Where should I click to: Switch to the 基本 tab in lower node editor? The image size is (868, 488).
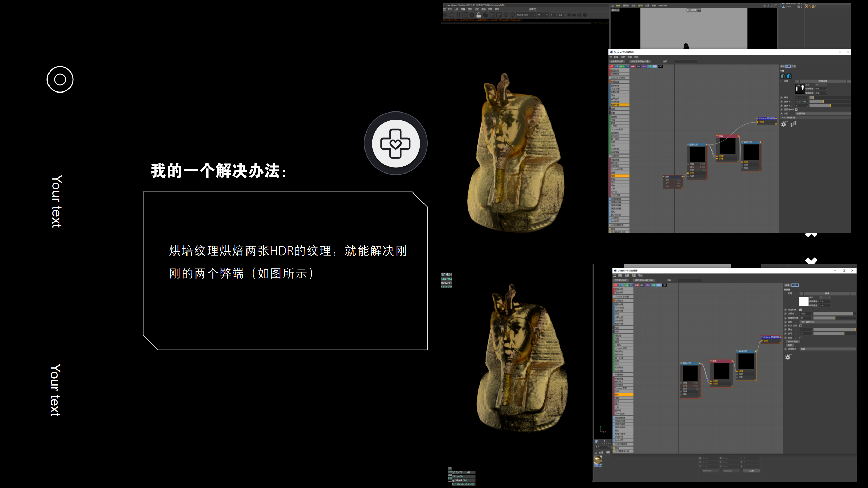(x=787, y=285)
